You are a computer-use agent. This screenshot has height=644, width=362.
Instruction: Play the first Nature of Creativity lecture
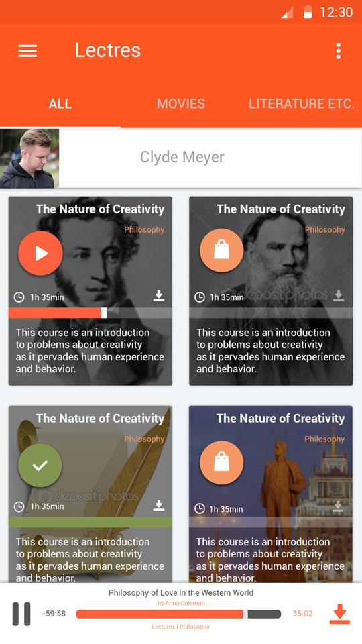(41, 253)
